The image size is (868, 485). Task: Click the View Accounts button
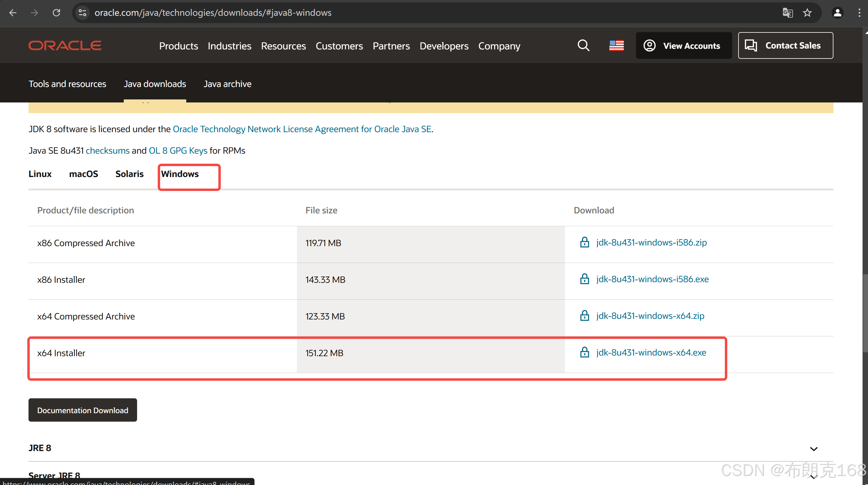click(683, 45)
